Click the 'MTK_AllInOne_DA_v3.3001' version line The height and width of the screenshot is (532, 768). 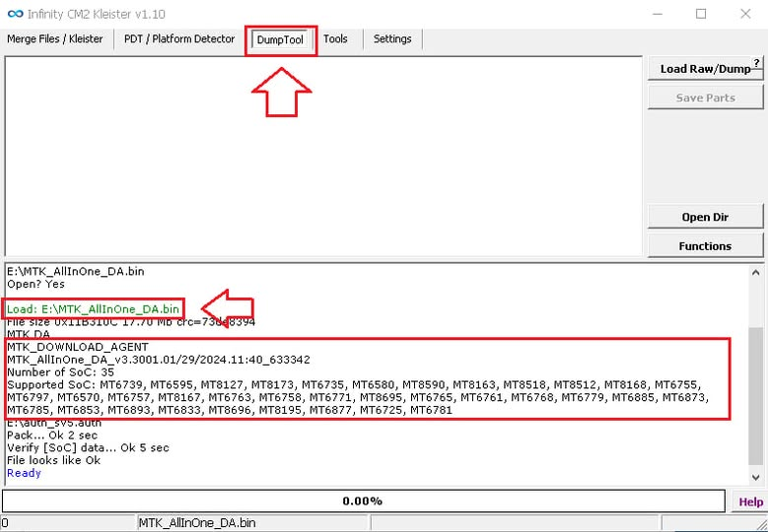click(x=158, y=360)
